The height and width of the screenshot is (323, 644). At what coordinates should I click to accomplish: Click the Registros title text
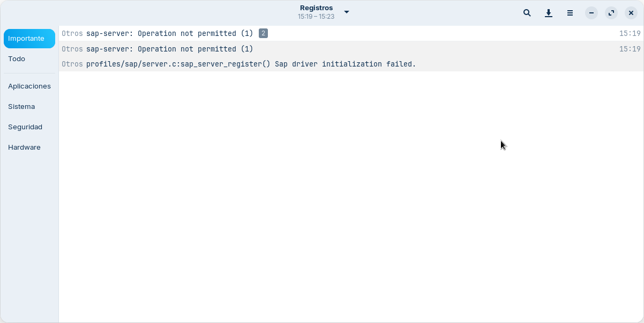click(x=316, y=8)
